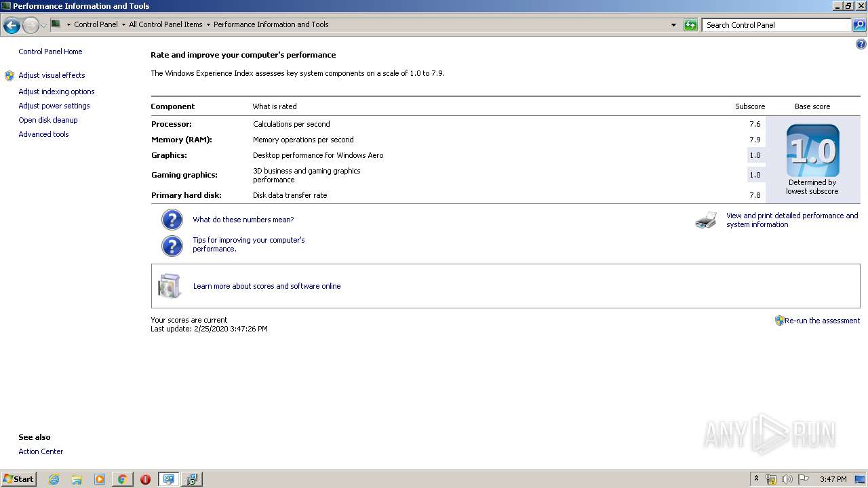The image size is (868, 488).
Task: Open the last pinned taskbar app
Action: [192, 479]
